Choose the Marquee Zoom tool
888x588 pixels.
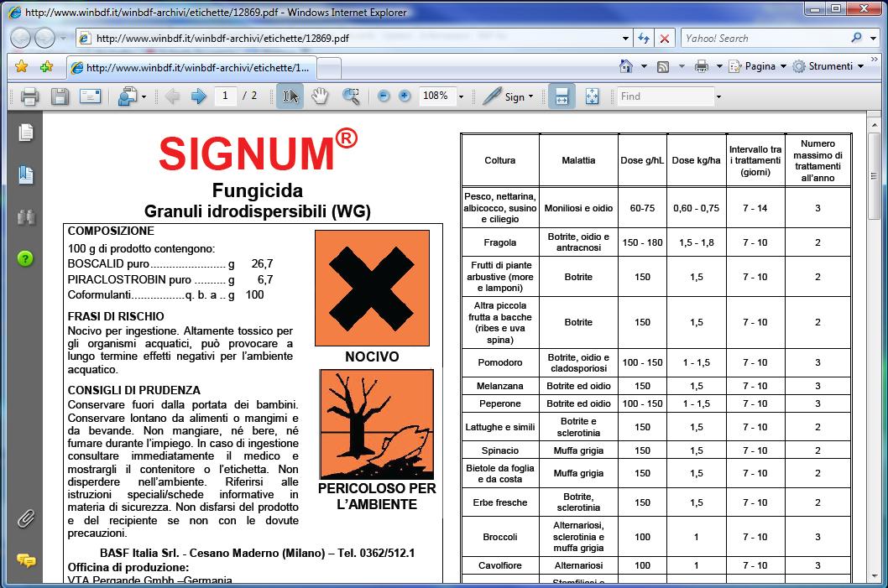[x=351, y=96]
